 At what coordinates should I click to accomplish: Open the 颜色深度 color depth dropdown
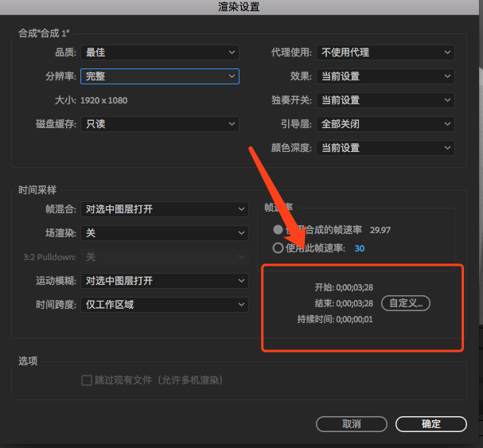point(385,148)
